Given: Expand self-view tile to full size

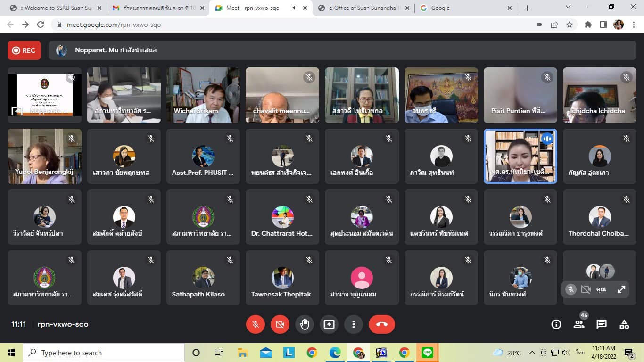Looking at the screenshot, I should [x=621, y=289].
